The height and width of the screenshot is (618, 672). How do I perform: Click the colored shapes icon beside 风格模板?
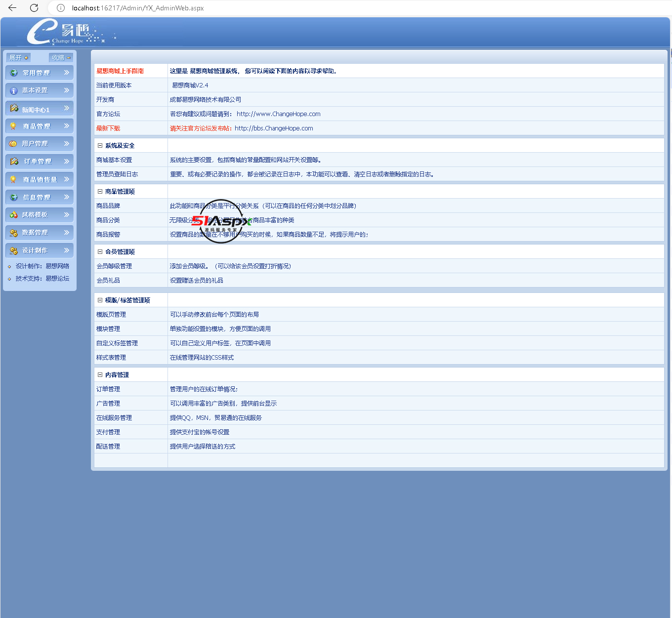14,215
